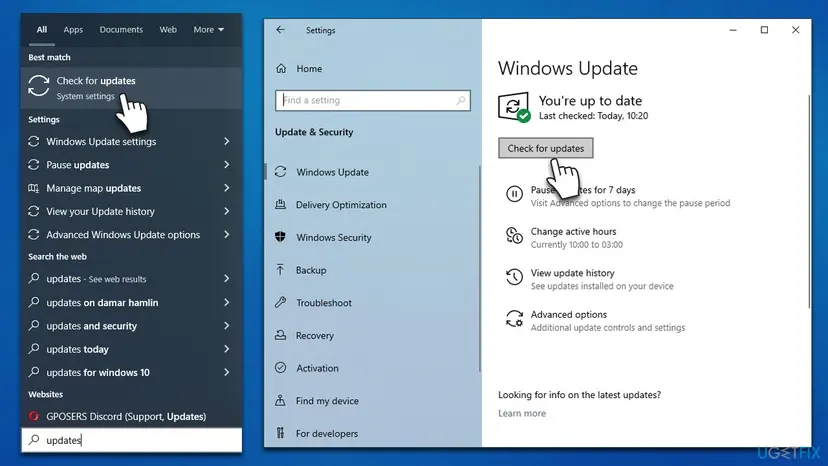Click the Troubleshoot wrench icon

point(280,302)
